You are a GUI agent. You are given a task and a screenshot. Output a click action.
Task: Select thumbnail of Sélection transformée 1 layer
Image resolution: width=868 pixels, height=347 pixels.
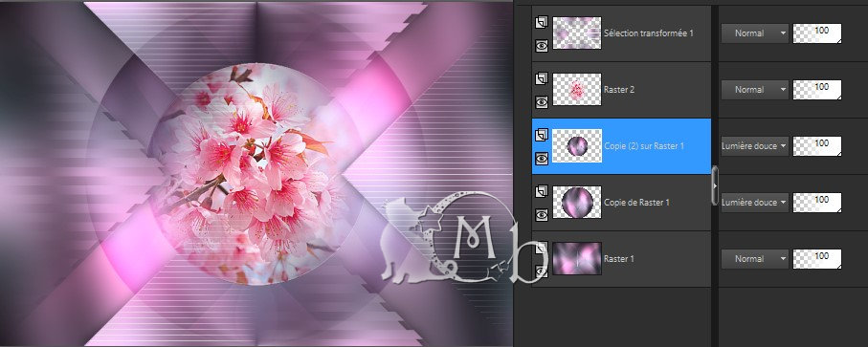[x=577, y=33]
